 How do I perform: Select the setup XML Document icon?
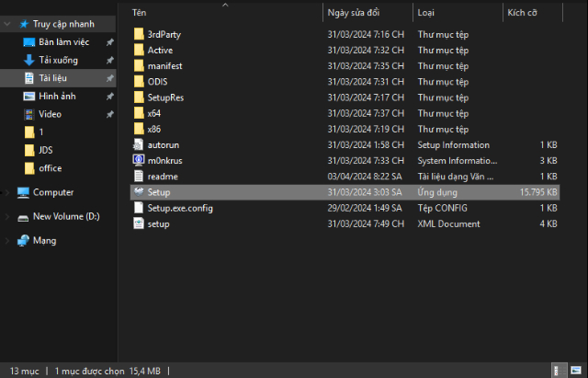(139, 224)
